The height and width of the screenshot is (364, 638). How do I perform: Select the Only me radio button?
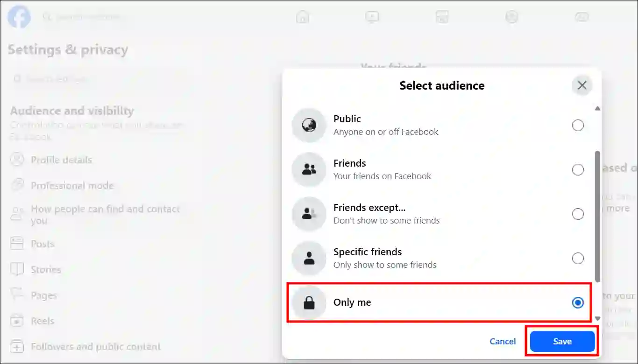point(578,303)
